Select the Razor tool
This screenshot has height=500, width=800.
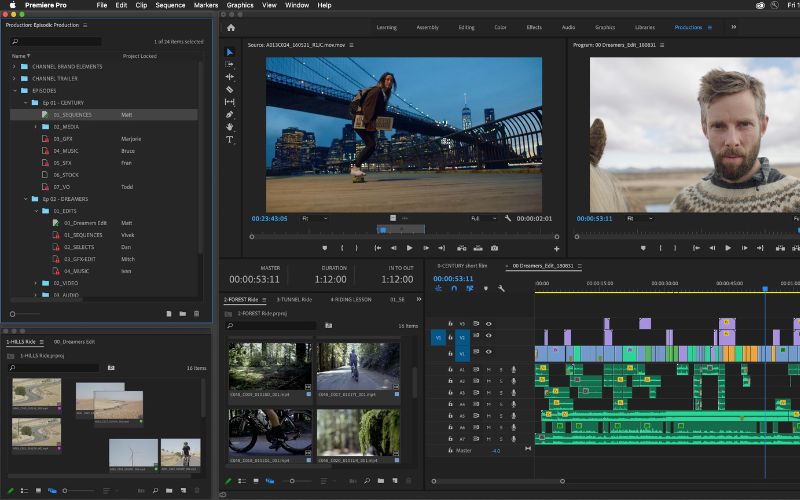point(230,89)
